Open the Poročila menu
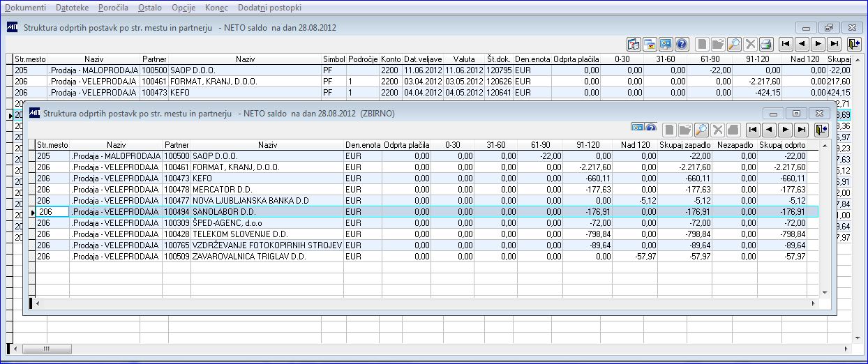This screenshot has width=868, height=364. [x=112, y=8]
